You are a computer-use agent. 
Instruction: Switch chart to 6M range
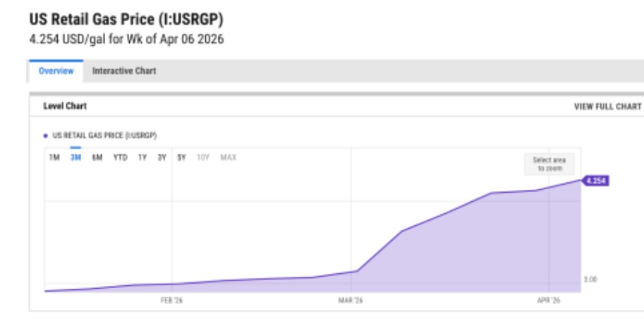pyautogui.click(x=97, y=157)
